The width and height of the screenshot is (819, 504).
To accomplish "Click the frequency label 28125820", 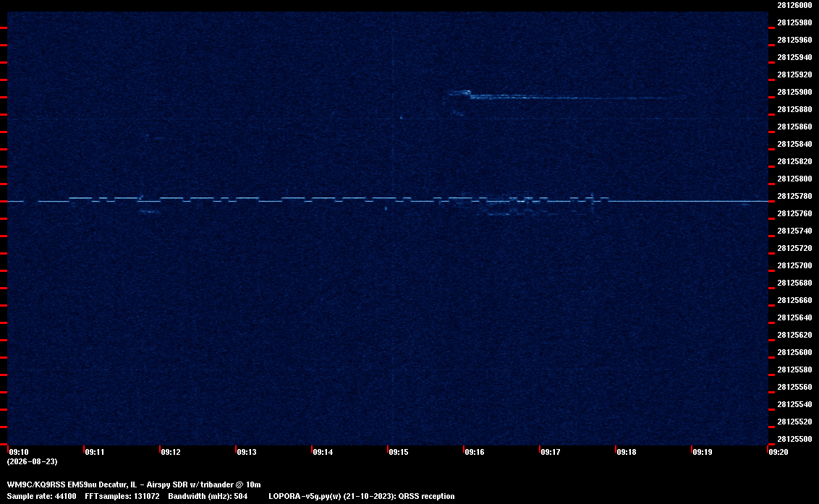I will point(794,161).
